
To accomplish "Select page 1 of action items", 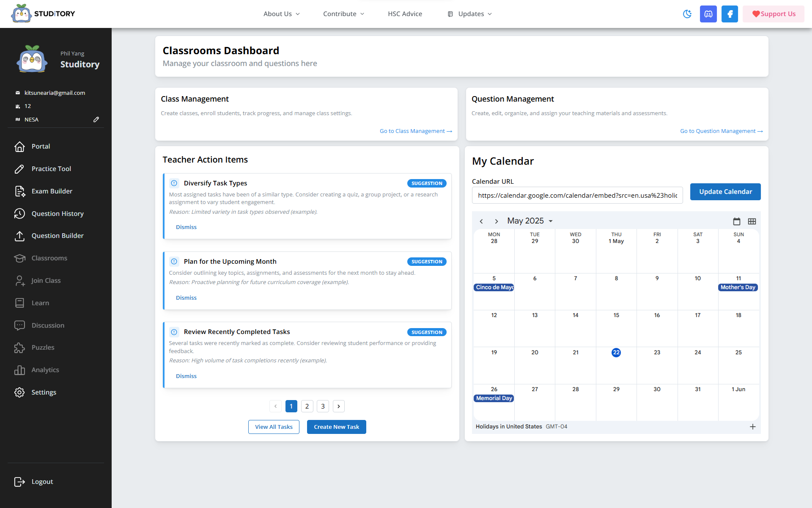I will 291,406.
